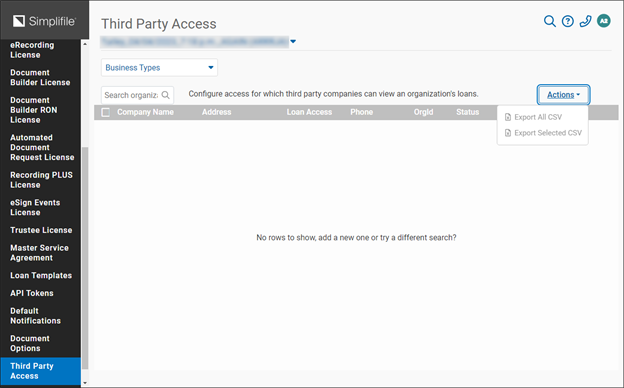Expand the organization selector arrow under title
The width and height of the screenshot is (624, 388).
point(293,41)
